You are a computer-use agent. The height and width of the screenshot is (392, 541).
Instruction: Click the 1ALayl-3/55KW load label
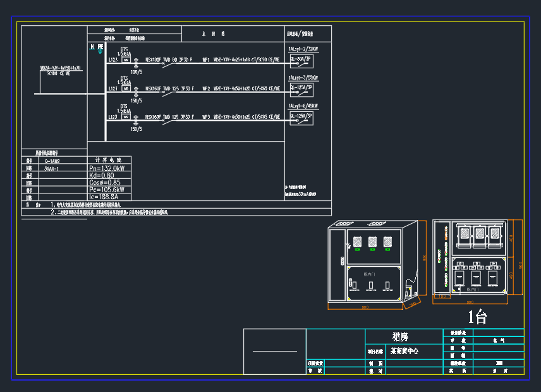point(303,78)
